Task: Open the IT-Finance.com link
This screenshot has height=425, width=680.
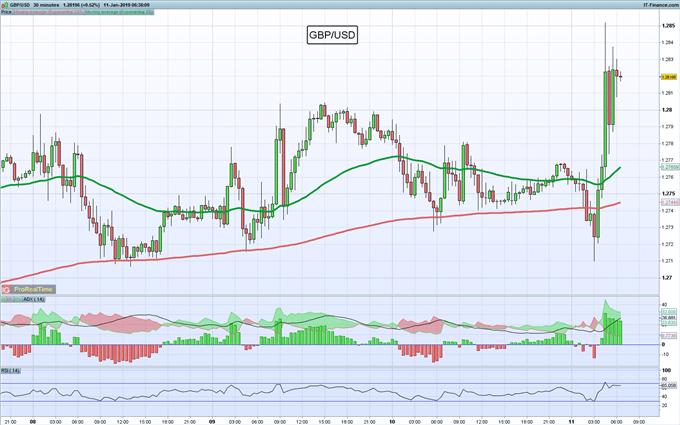Action: tap(661, 5)
